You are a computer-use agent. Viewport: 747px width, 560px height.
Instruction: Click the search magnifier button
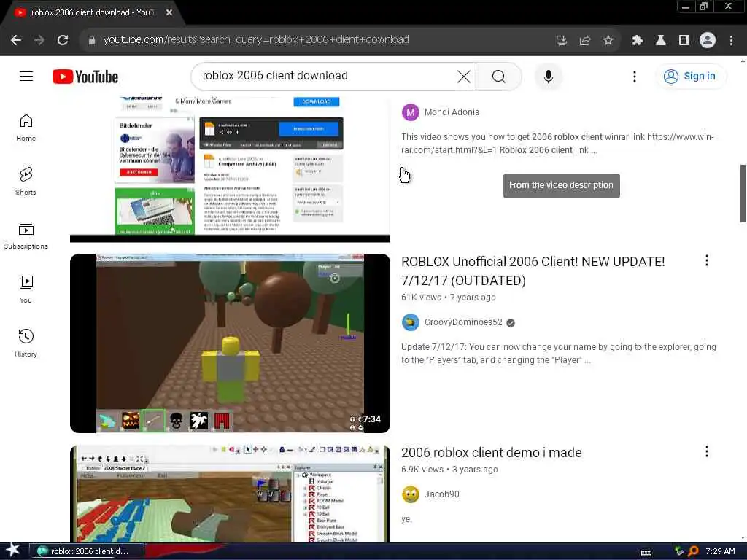coord(499,76)
